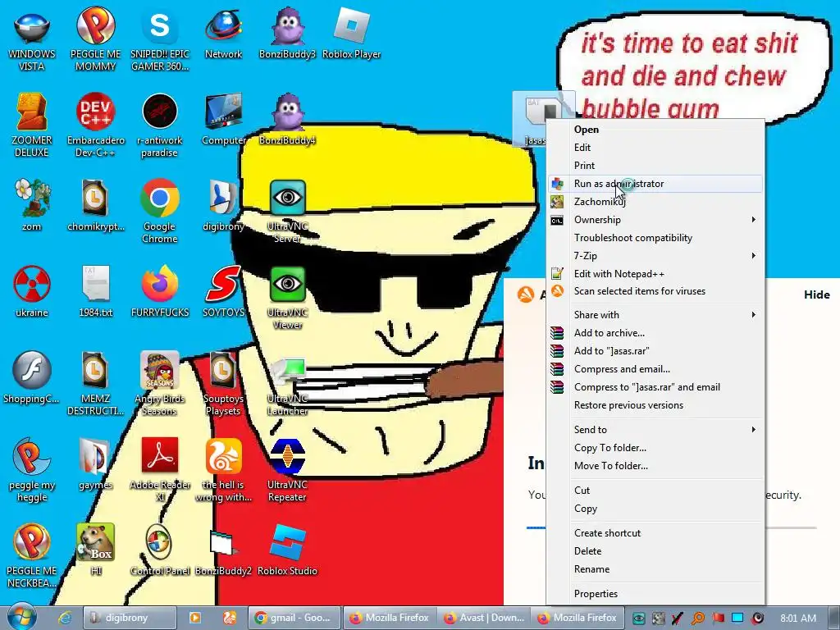Select the UltraVNC Launcher icon
Viewport: 840px width, 630px height.
[x=288, y=387]
